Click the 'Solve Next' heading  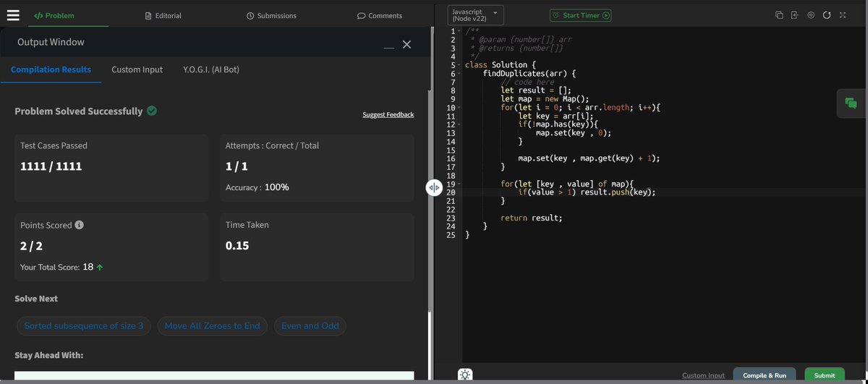[x=36, y=299]
